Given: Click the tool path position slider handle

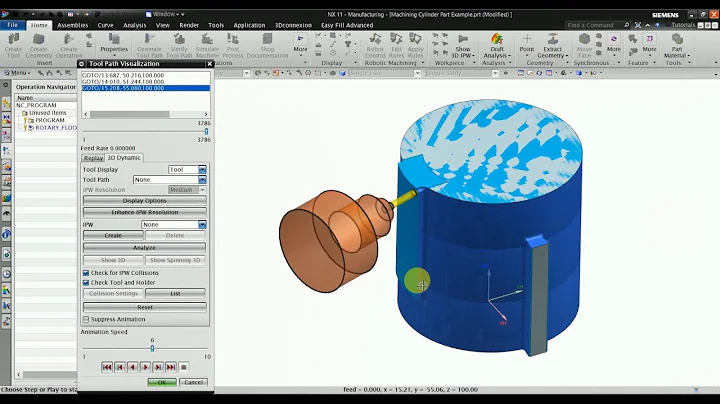Looking at the screenshot, I should 206,131.
